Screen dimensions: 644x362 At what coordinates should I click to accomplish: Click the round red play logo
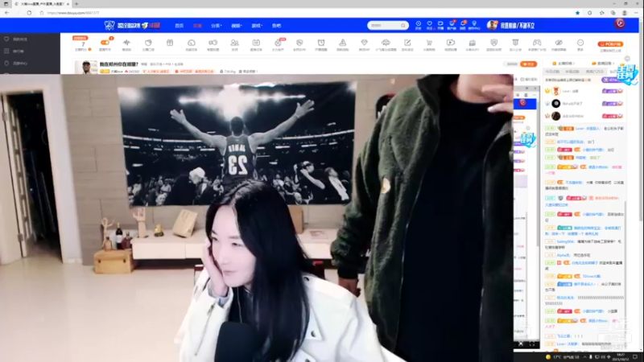tap(620, 24)
